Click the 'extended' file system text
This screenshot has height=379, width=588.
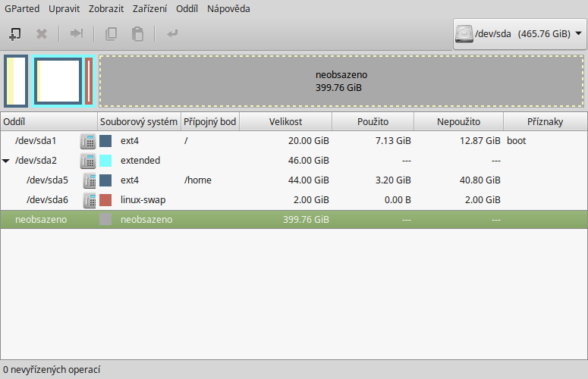(140, 161)
